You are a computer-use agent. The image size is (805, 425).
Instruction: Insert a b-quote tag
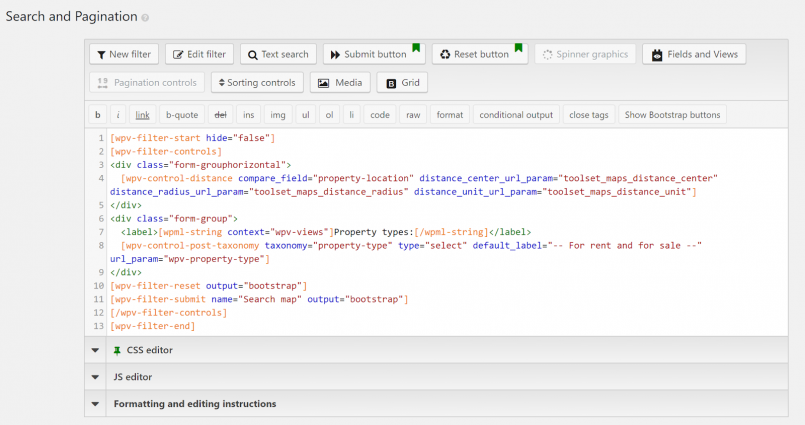[182, 115]
